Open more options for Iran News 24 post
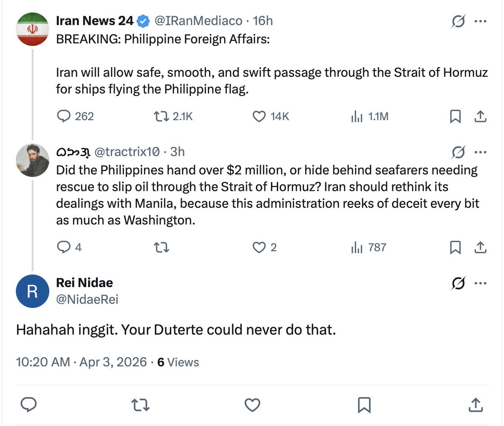The width and height of the screenshot is (504, 426). pos(480,21)
